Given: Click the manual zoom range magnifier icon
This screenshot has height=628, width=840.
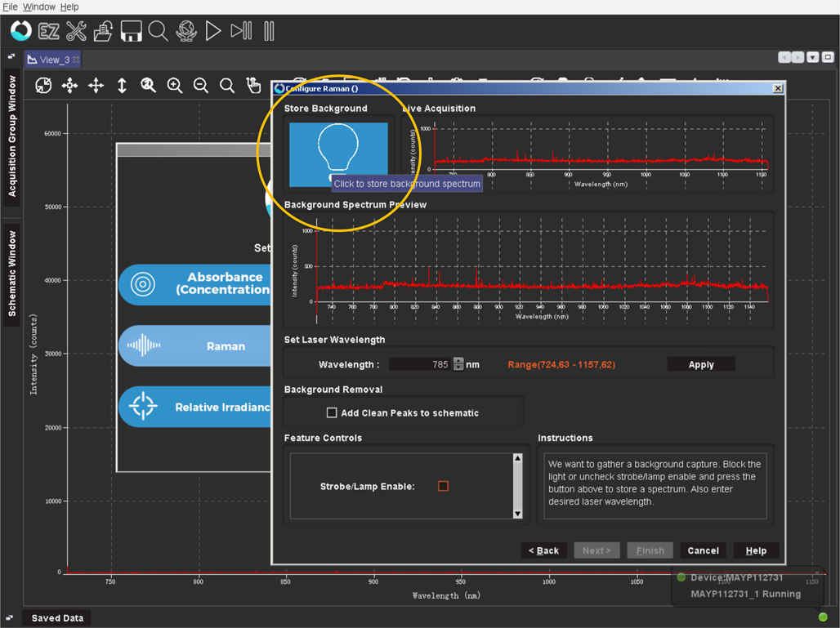Looking at the screenshot, I should click(x=149, y=85).
